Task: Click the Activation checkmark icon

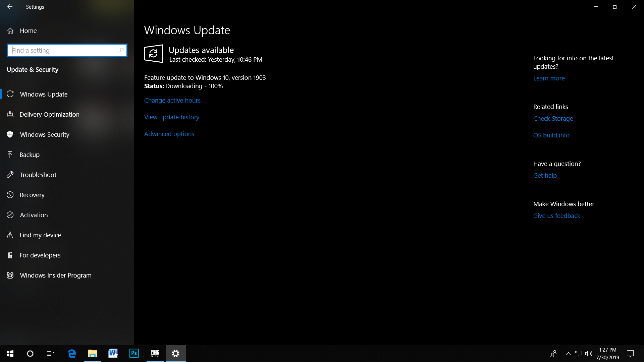Action: 10,215
